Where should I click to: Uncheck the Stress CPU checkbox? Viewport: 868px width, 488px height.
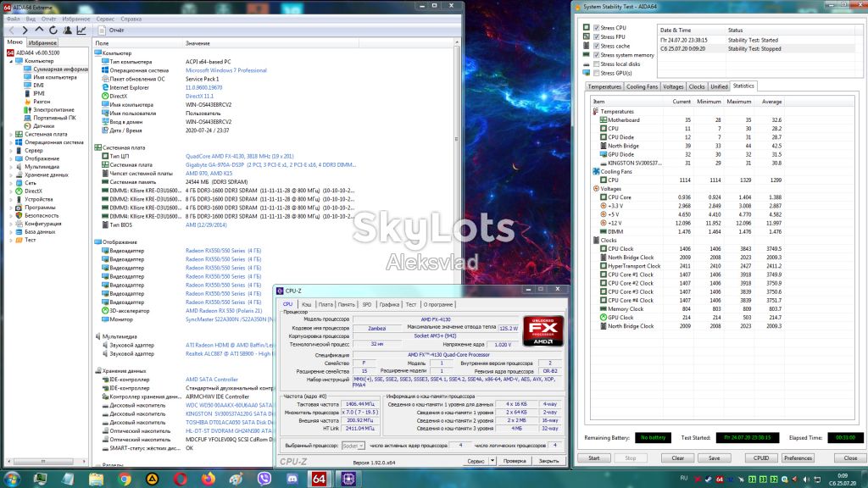point(596,28)
